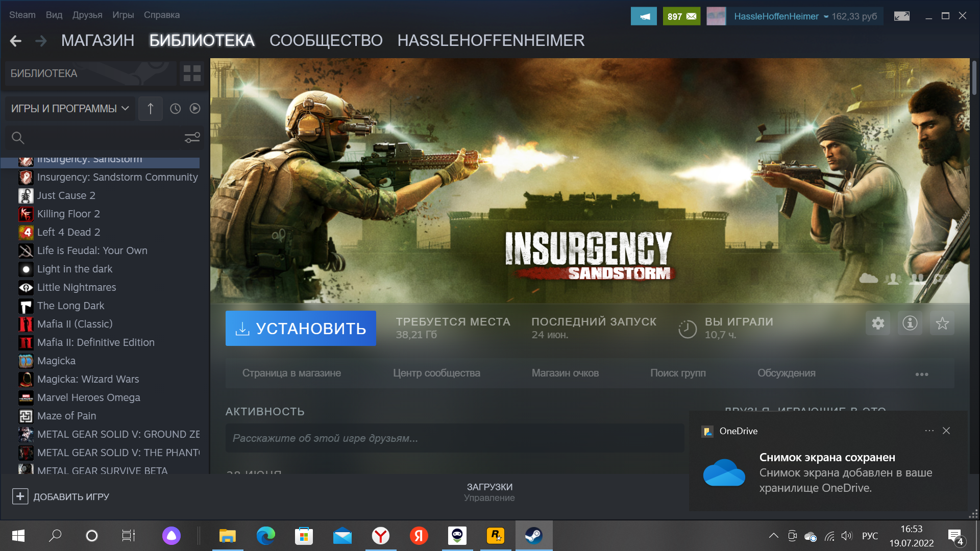Open the СООБЩЕСТВО tab
Viewport: 980px width, 551px height.
326,41
